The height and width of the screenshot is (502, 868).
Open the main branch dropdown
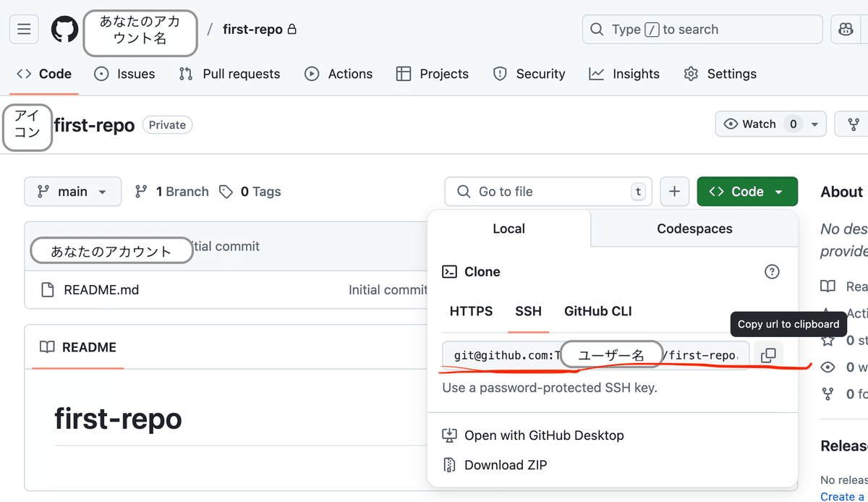[72, 191]
